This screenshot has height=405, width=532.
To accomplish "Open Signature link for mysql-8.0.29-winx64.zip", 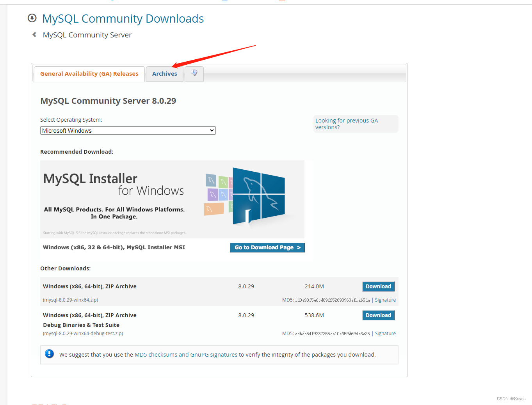I will pos(385,300).
